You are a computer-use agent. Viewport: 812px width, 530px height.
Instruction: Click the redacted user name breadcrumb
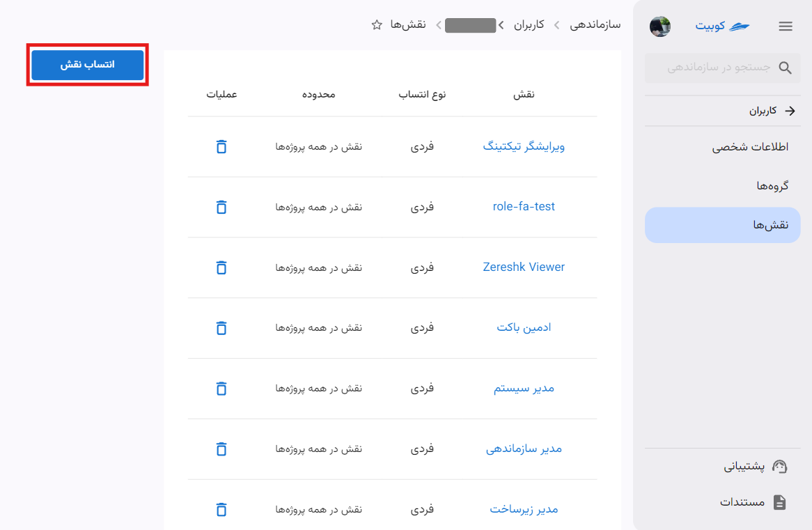click(x=470, y=25)
